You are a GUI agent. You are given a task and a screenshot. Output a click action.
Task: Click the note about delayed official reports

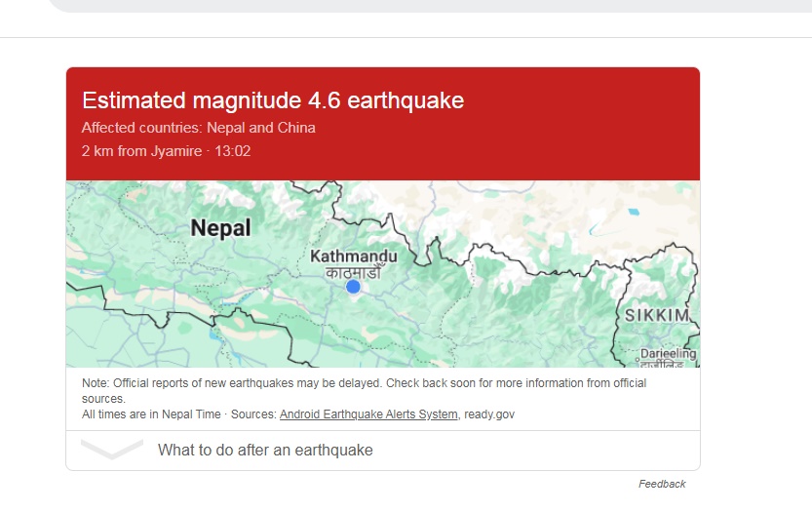pos(364,383)
